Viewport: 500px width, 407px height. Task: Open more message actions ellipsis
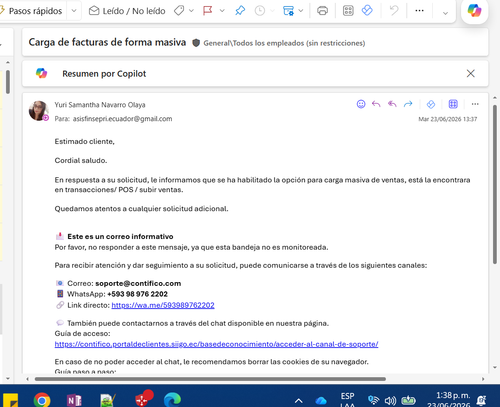pos(475,104)
